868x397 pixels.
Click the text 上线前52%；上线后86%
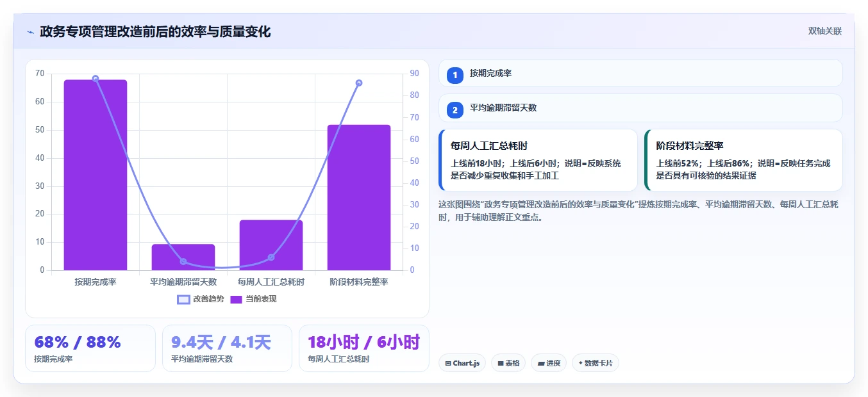point(703,163)
